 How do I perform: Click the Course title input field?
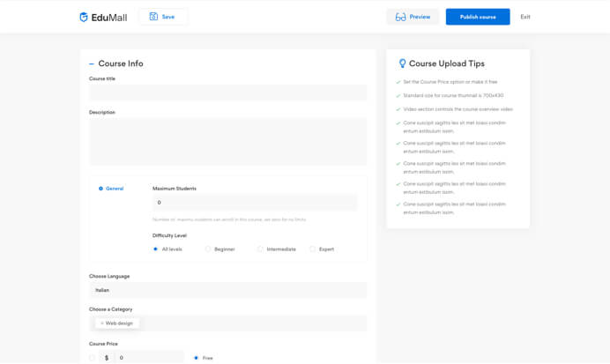227,93
